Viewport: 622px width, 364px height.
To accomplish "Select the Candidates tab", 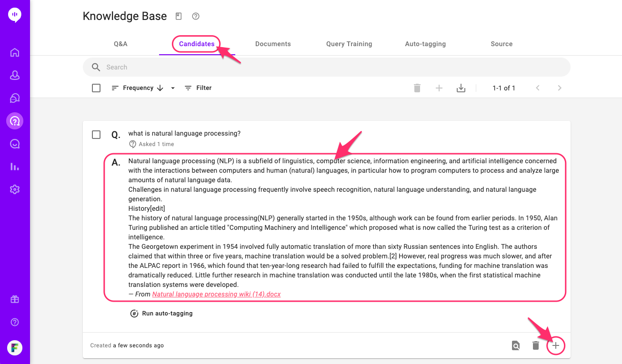I will pos(197,44).
